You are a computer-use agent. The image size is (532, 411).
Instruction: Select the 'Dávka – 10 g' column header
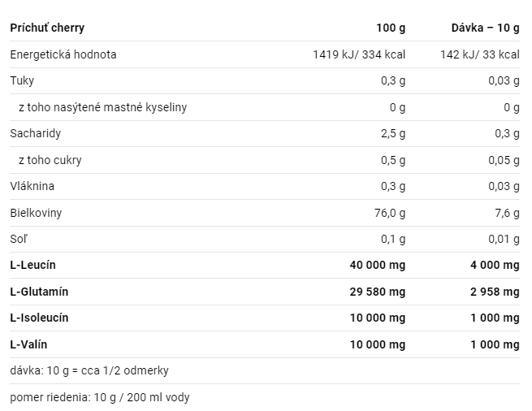tap(485, 28)
